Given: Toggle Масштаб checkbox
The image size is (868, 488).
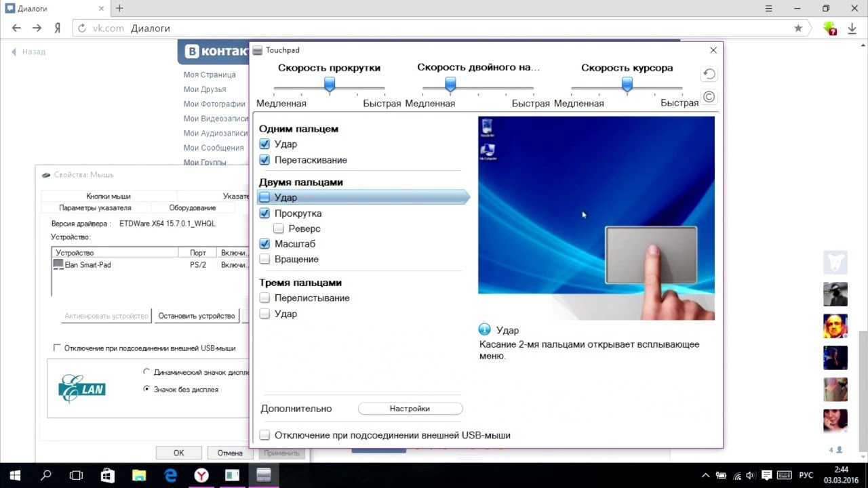Looking at the screenshot, I should point(264,243).
